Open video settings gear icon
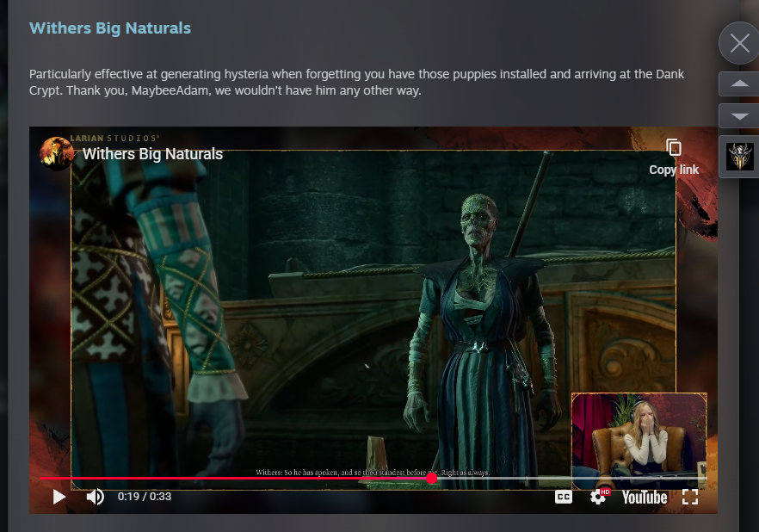Viewport: 759px width, 532px height. click(598, 498)
